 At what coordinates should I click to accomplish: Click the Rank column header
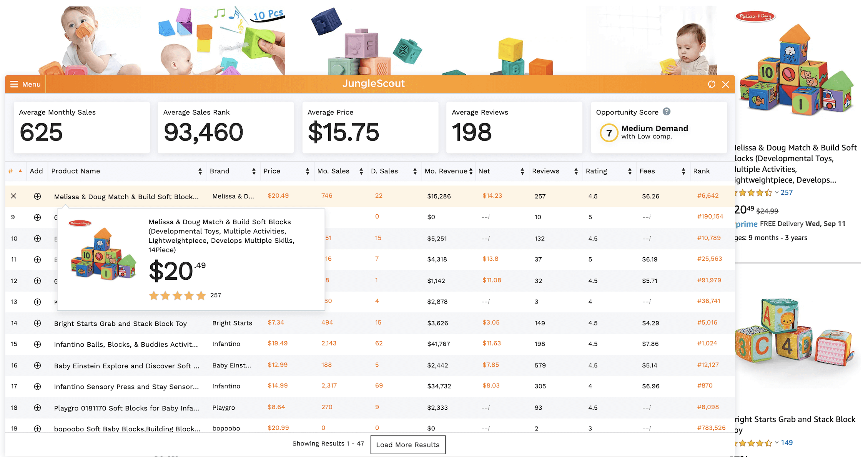pyautogui.click(x=702, y=171)
